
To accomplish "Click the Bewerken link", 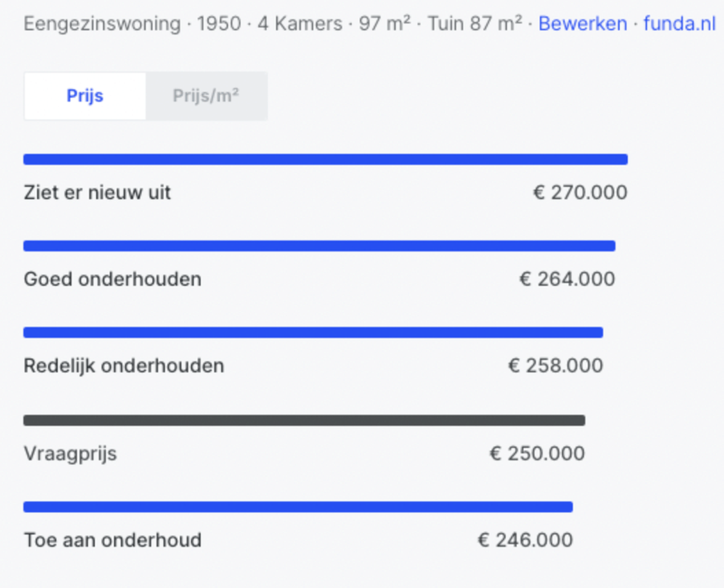I will coord(582,24).
